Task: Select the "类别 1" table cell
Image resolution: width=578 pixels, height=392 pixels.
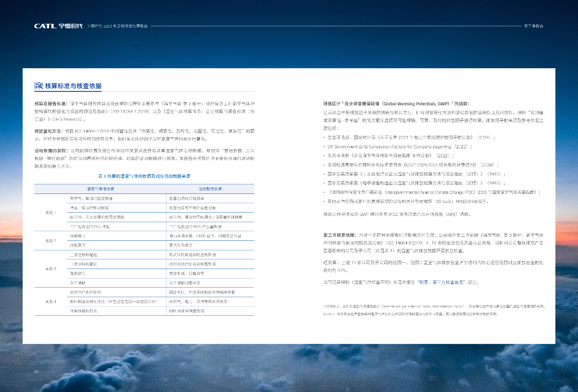Action: pos(50,213)
